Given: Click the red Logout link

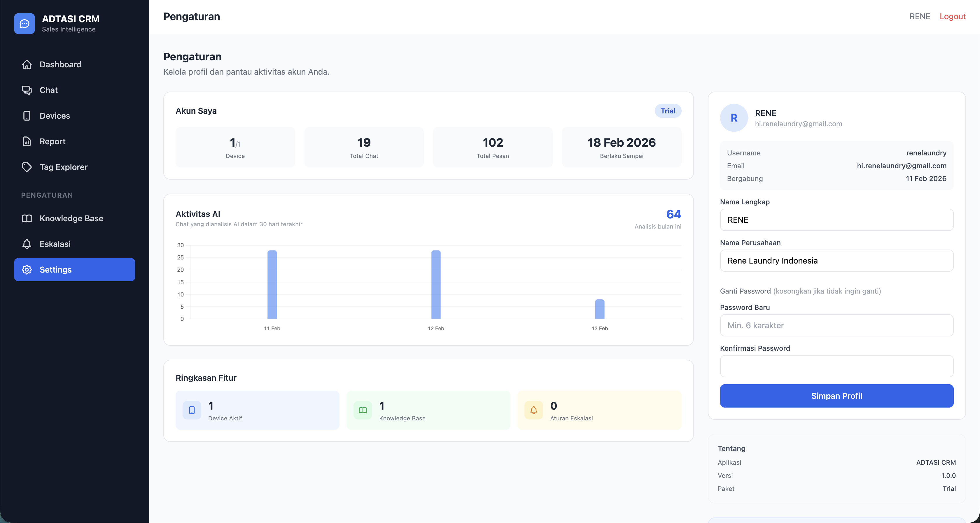Looking at the screenshot, I should point(952,16).
